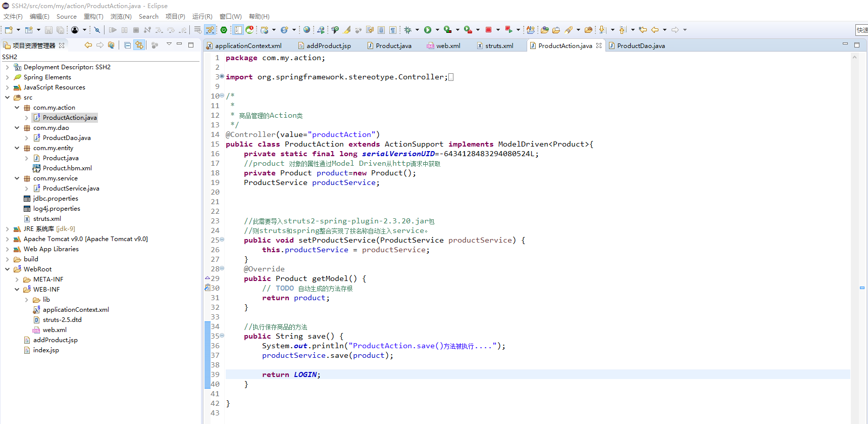
Task: Click the Quick Access search field
Action: coord(861,30)
